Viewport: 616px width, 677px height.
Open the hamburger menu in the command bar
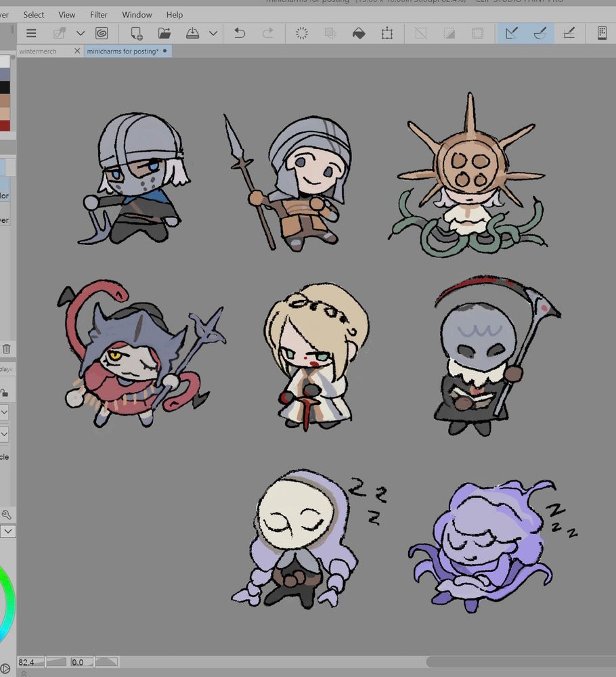pyautogui.click(x=31, y=33)
